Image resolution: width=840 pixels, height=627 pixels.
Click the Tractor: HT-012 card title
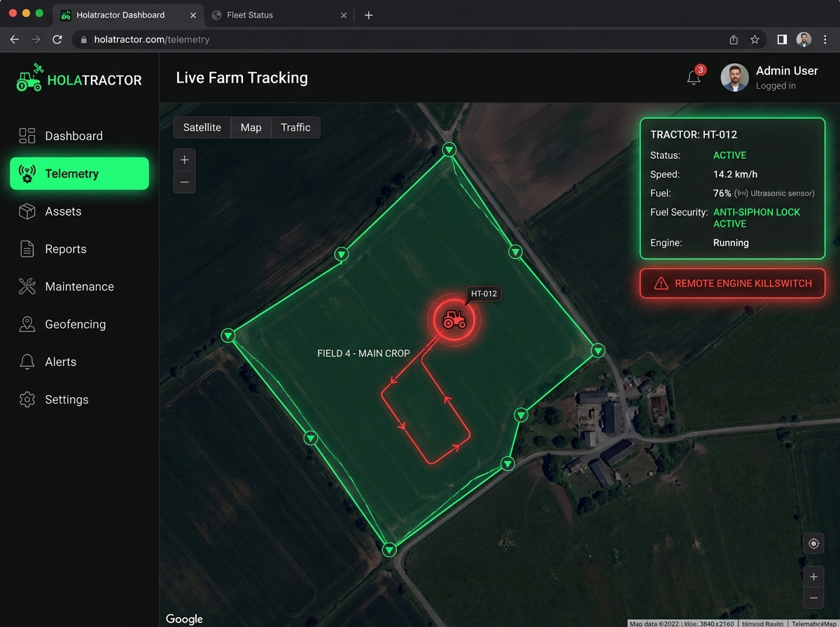(694, 134)
